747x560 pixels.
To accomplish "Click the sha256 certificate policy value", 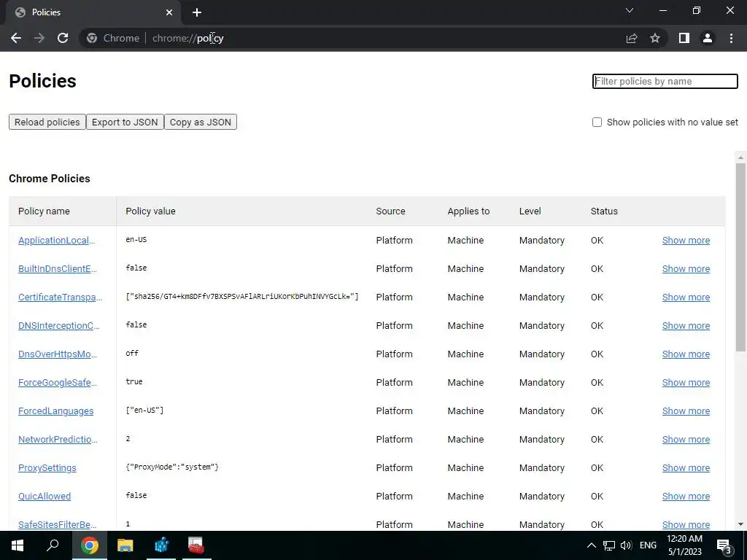I will tap(242, 296).
